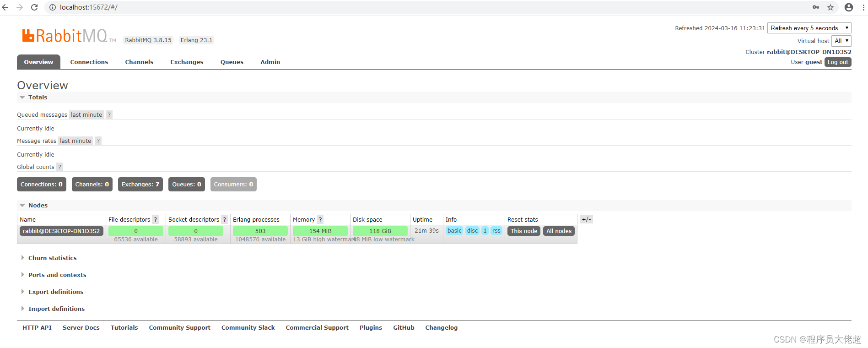Viewport: 868px width, 348px height.
Task: Go to the Admin tab
Action: point(270,62)
